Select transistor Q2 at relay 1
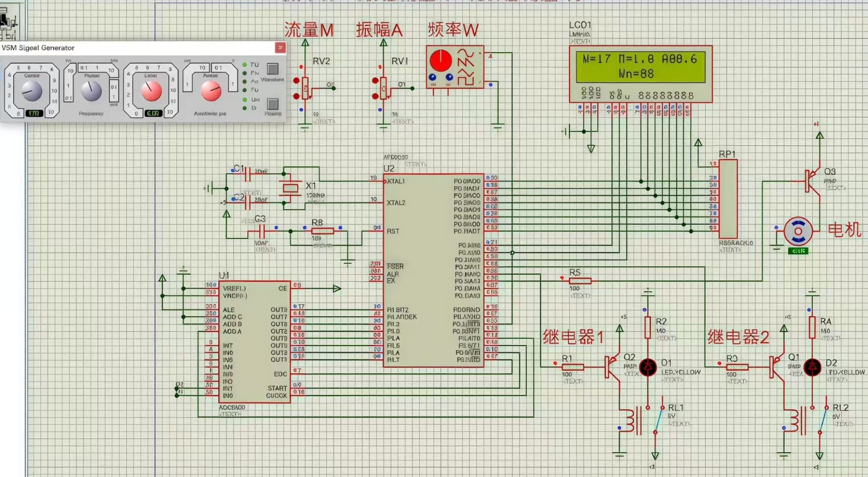868x477 pixels. click(x=612, y=367)
